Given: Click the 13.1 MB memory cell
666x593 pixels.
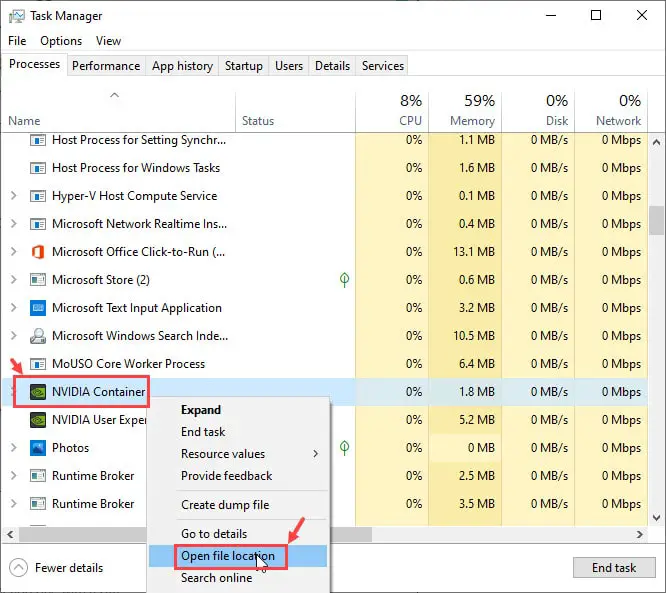Looking at the screenshot, I should [x=465, y=252].
